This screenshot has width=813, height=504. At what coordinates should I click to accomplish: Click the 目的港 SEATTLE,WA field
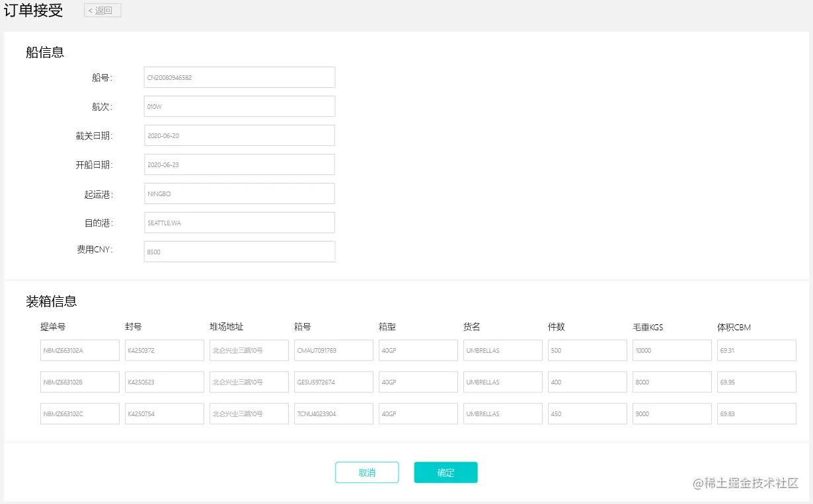(239, 223)
